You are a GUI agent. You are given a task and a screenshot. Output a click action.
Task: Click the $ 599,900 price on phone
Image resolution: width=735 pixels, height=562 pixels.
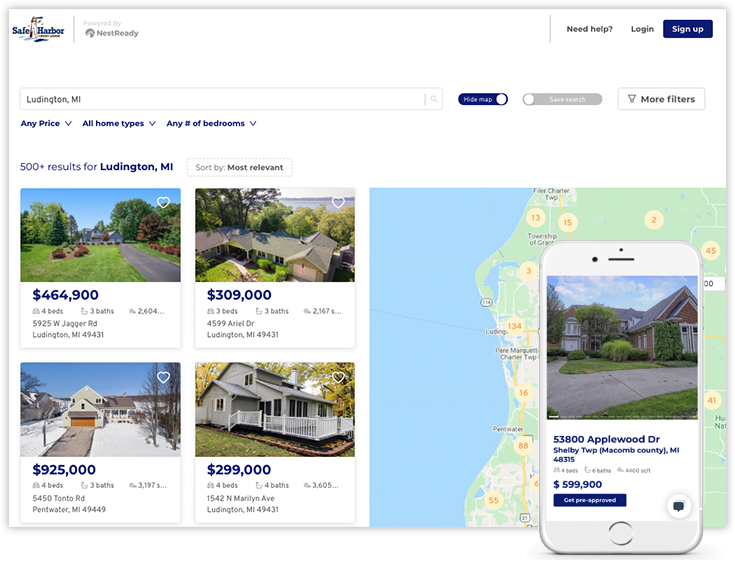point(578,484)
